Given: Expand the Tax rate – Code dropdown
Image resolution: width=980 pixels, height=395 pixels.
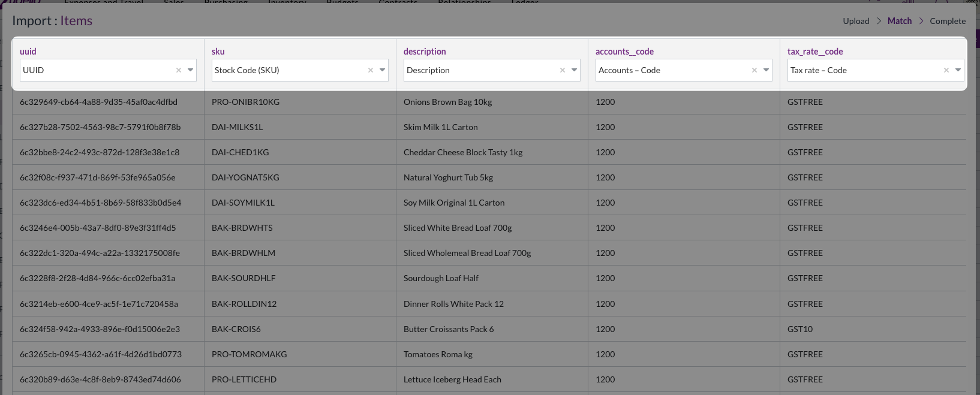Looking at the screenshot, I should click(958, 70).
